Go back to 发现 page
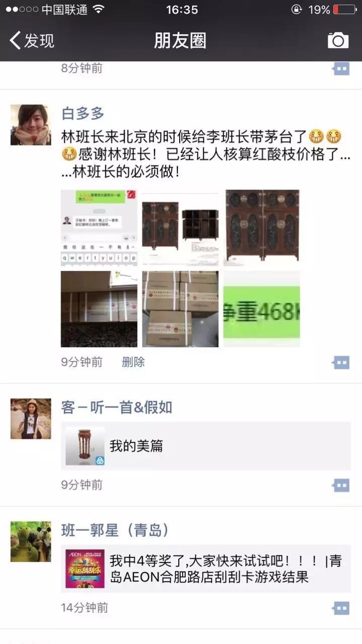 click(x=32, y=40)
